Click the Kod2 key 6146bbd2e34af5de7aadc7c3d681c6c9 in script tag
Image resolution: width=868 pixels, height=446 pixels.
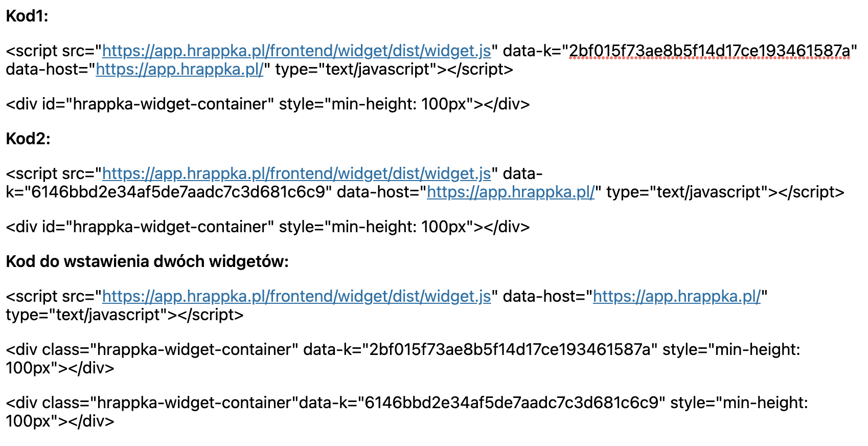178,192
